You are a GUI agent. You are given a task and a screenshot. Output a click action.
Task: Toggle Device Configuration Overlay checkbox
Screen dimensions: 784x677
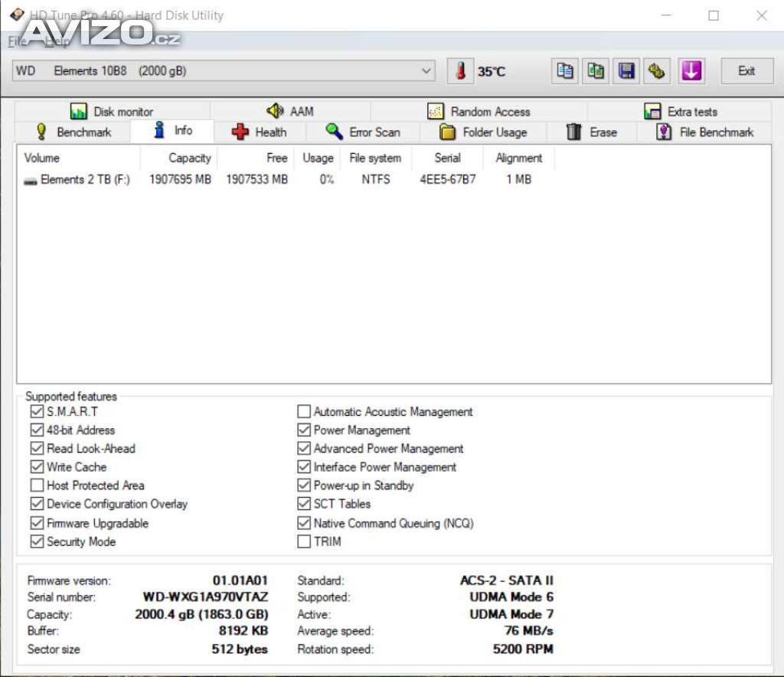click(x=37, y=503)
